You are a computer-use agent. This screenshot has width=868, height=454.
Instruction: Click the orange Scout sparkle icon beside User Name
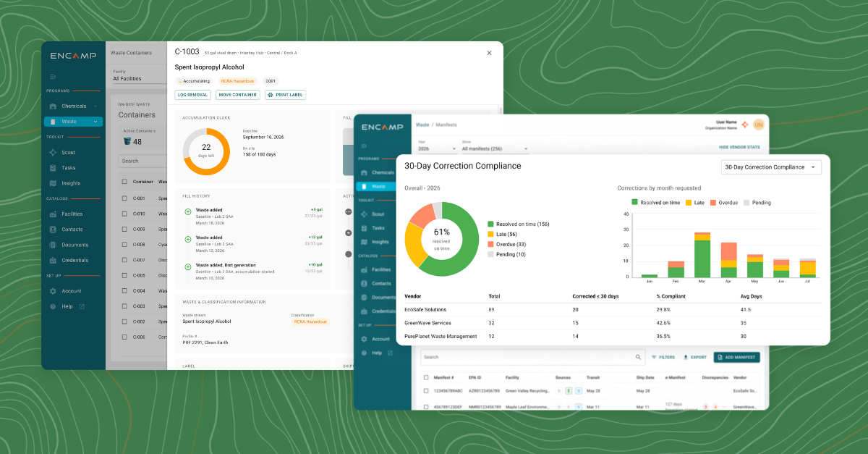tap(745, 125)
